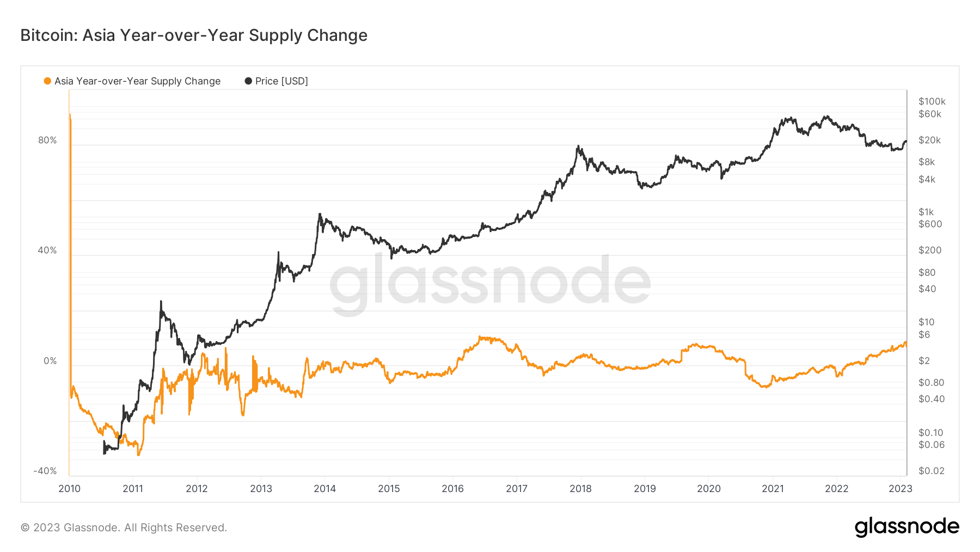Click the Glassnode copyright notice

tap(124, 527)
